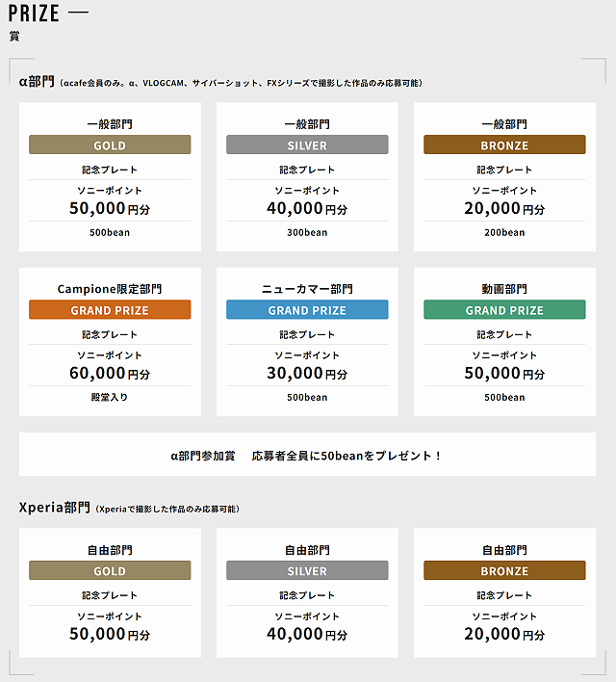Viewport: 616px width, 682px height.
Task: Select the blue GRAND PRIZE badge for ニューカマー部門
Action: [x=307, y=310]
